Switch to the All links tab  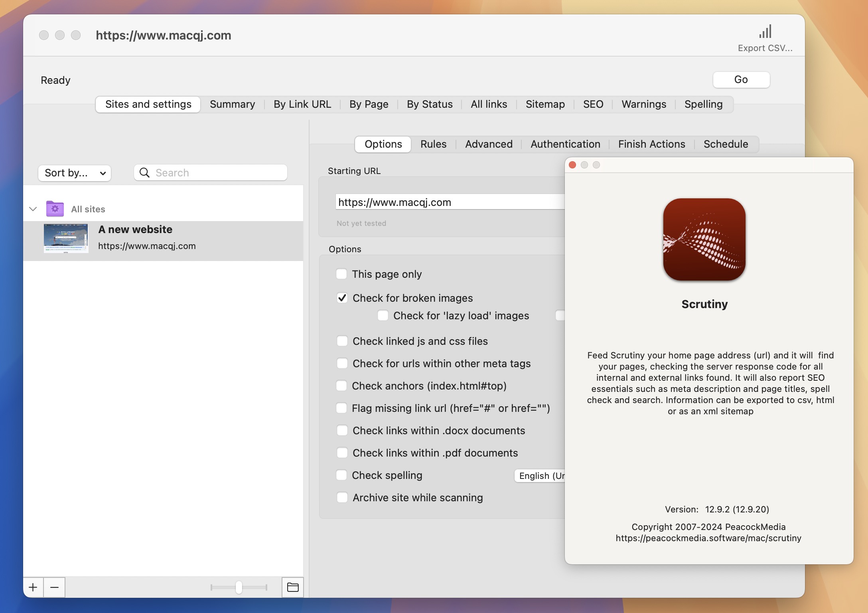[x=489, y=104]
